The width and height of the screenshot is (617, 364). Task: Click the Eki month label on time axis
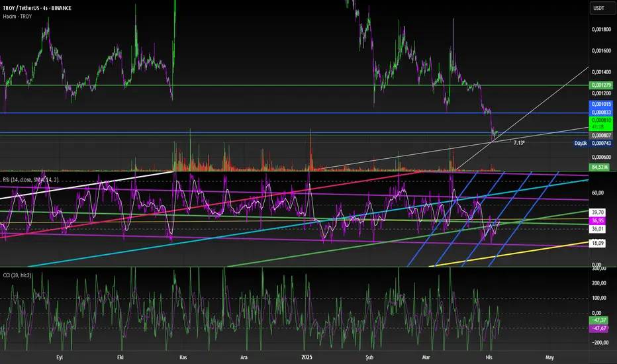120,357
